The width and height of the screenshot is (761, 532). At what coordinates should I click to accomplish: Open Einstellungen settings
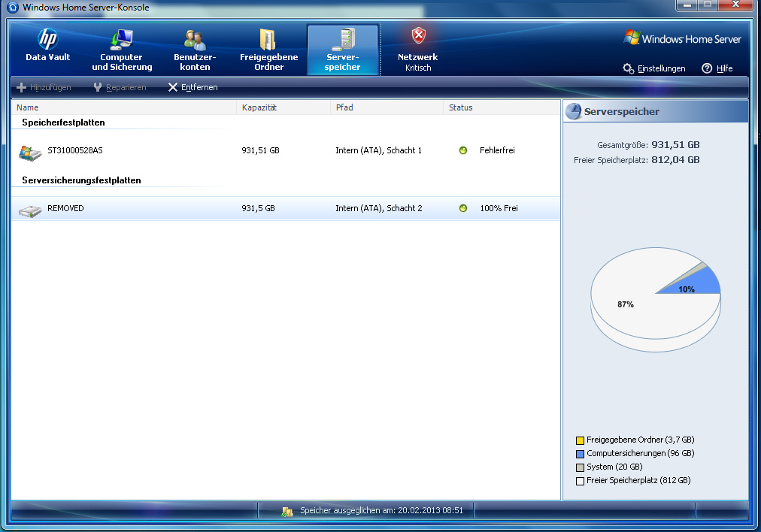coord(654,68)
